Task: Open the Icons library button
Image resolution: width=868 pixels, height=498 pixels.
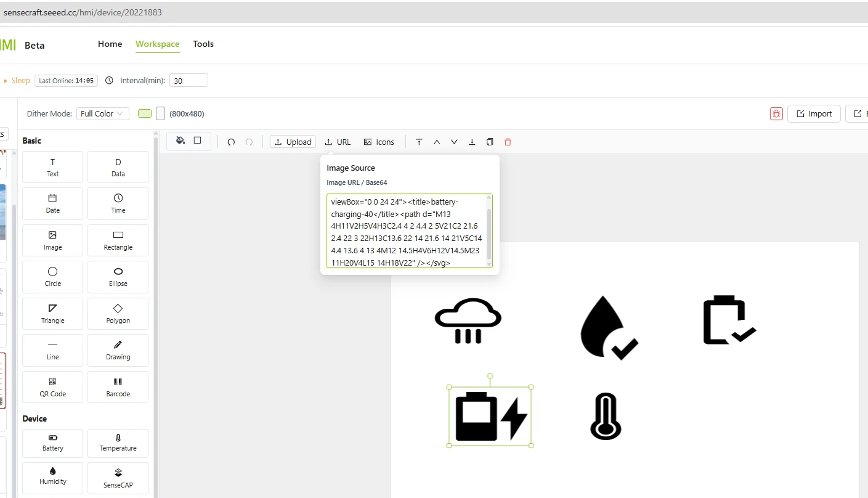Action: 379,142
